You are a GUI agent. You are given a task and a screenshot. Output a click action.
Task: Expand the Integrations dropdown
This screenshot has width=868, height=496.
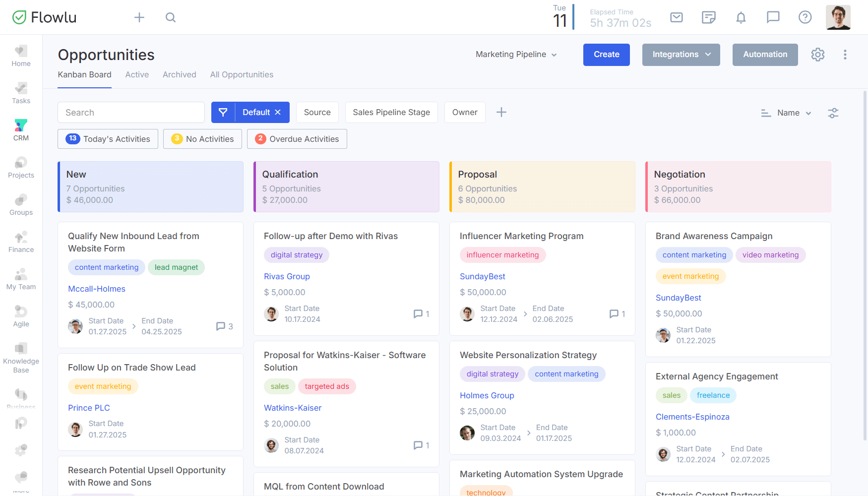click(x=681, y=55)
